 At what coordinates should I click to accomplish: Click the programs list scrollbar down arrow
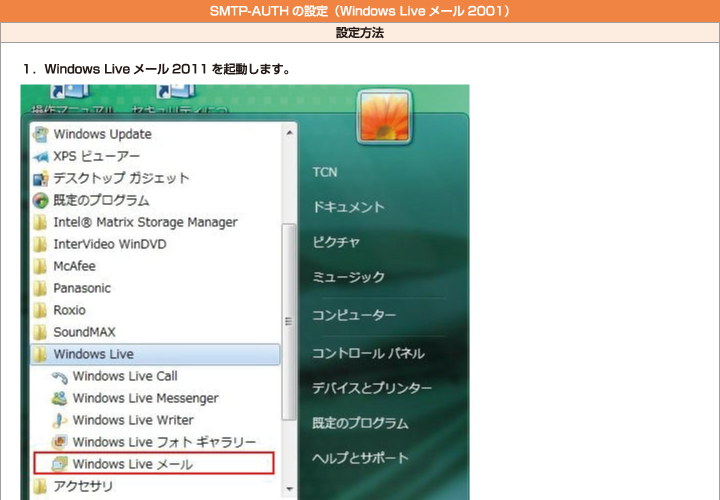(289, 489)
